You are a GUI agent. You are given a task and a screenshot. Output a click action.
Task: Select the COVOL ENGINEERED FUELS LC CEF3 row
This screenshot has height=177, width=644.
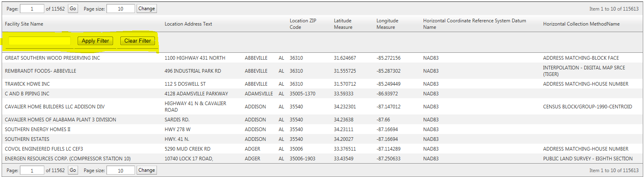(x=322, y=149)
